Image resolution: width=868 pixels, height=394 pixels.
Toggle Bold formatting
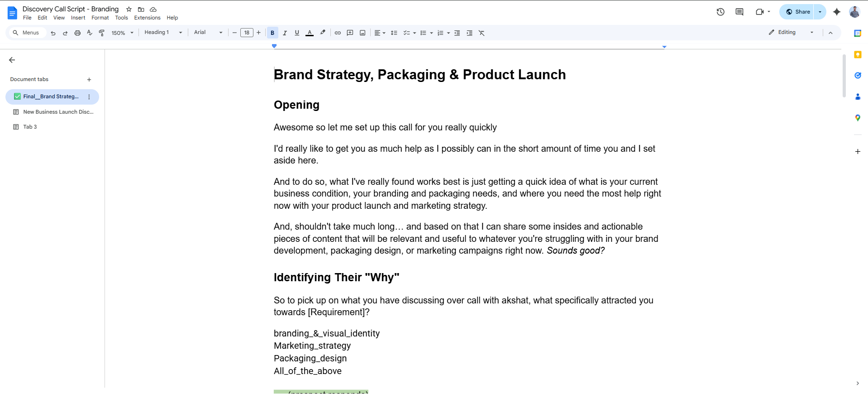272,33
